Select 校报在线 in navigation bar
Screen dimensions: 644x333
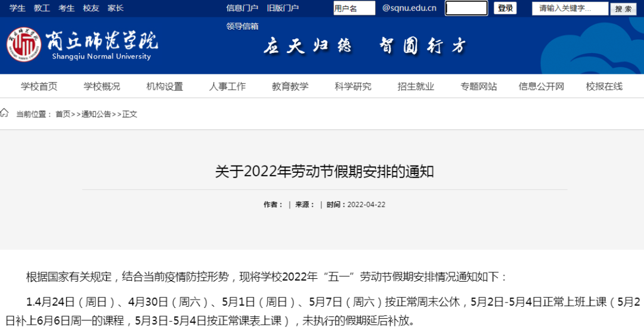604,86
